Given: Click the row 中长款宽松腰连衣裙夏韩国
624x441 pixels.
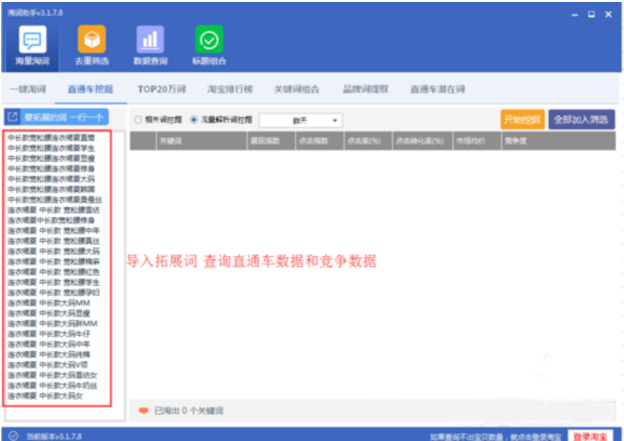Looking at the screenshot, I should click(51, 189).
